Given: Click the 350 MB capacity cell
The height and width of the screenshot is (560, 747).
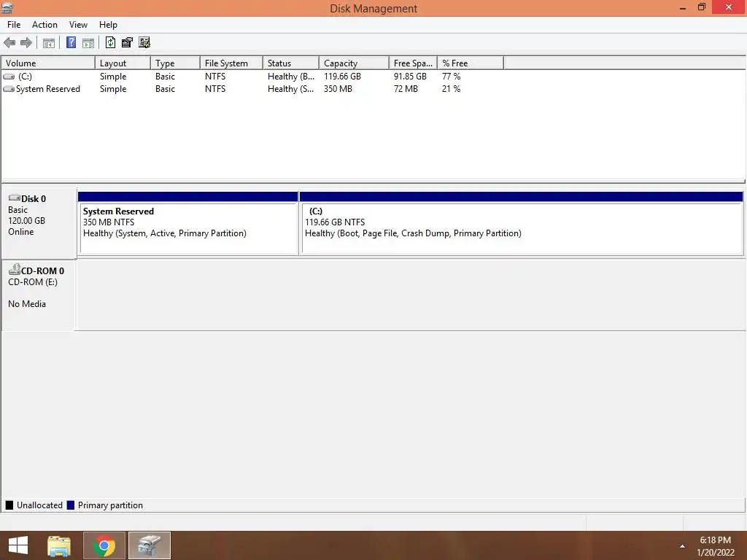Looking at the screenshot, I should tap(338, 88).
